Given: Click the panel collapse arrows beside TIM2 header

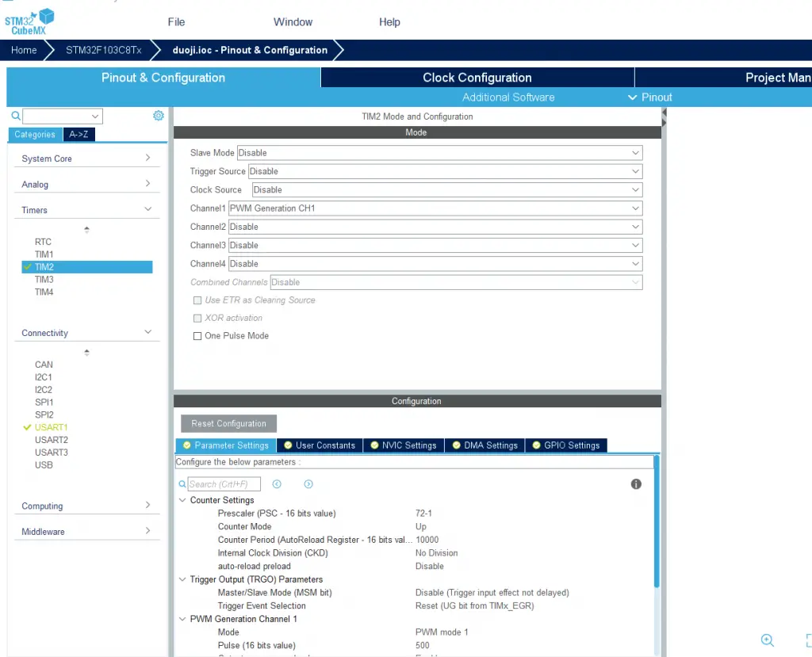Looking at the screenshot, I should click(665, 117).
